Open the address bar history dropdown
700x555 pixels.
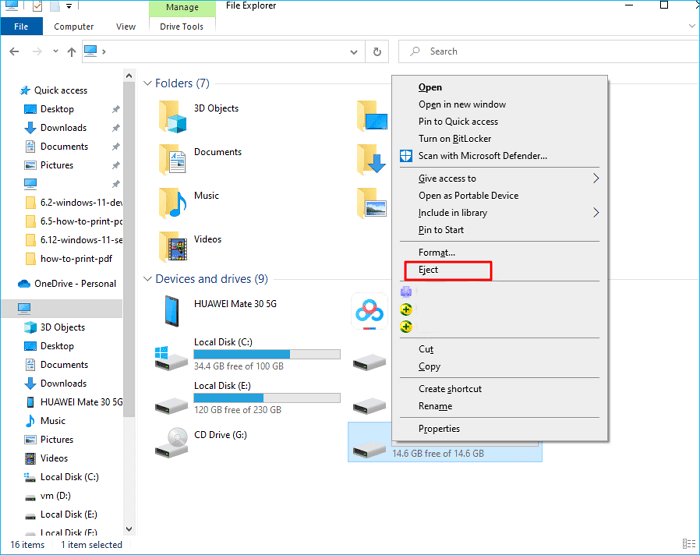pyautogui.click(x=354, y=52)
